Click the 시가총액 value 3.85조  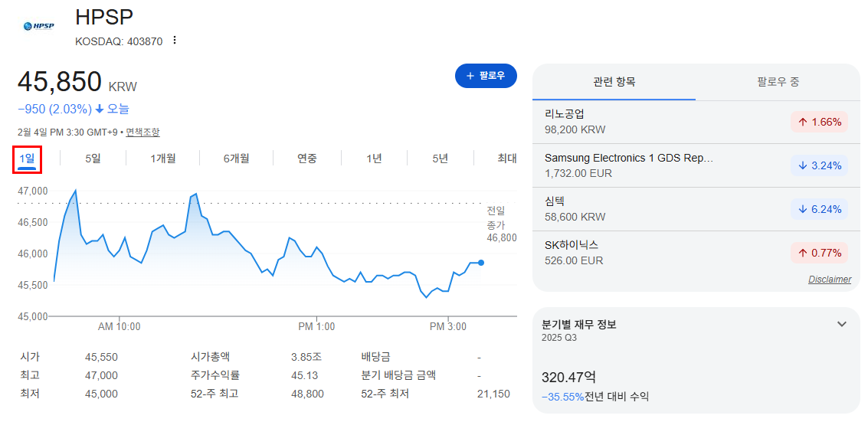tap(306, 358)
